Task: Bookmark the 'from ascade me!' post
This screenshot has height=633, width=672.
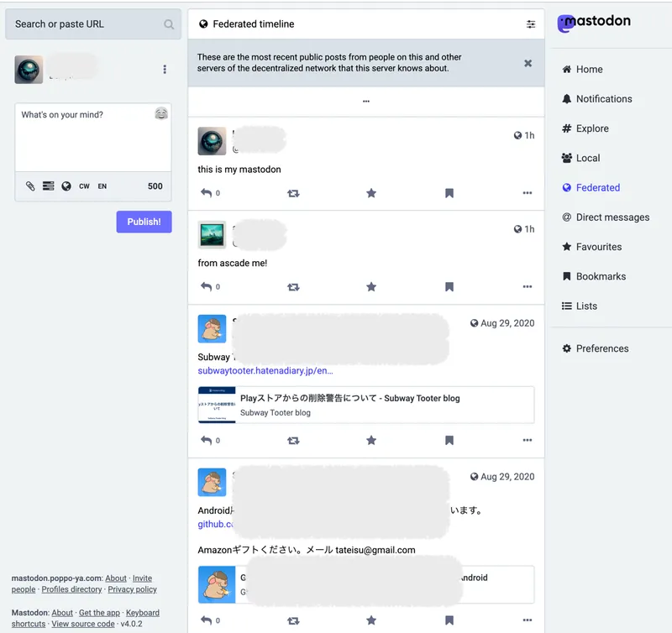Action: point(449,286)
